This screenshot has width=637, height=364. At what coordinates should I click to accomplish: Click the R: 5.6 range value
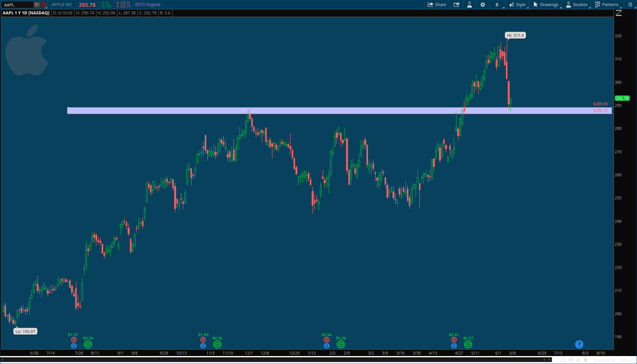pyautogui.click(x=166, y=12)
